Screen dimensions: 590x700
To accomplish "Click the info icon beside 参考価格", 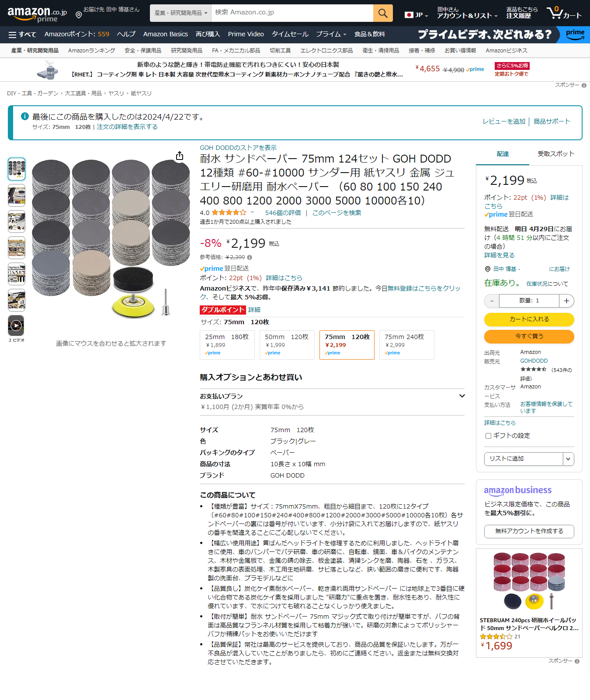I will pos(250,257).
